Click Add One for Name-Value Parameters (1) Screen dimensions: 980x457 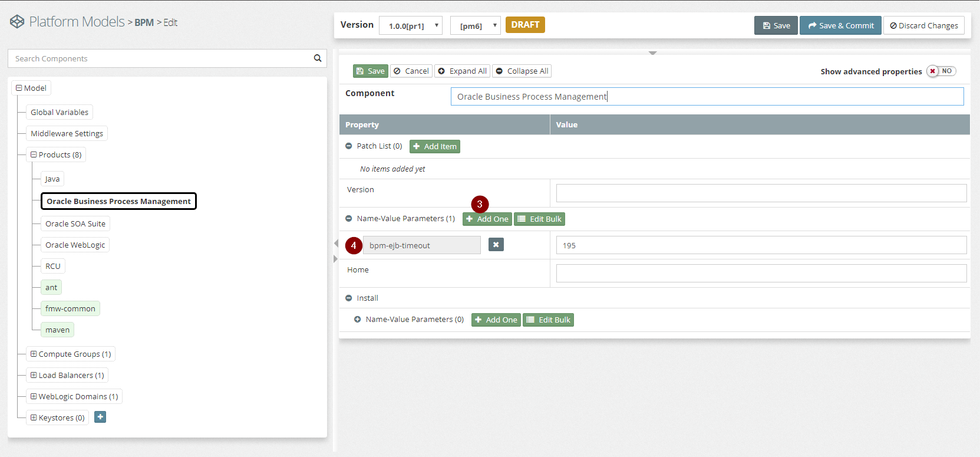click(x=487, y=219)
